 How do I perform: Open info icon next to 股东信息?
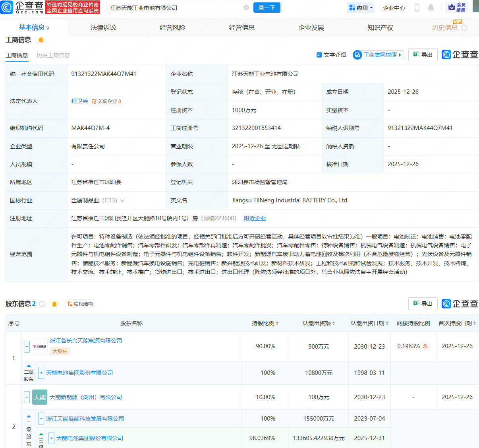coord(42,304)
